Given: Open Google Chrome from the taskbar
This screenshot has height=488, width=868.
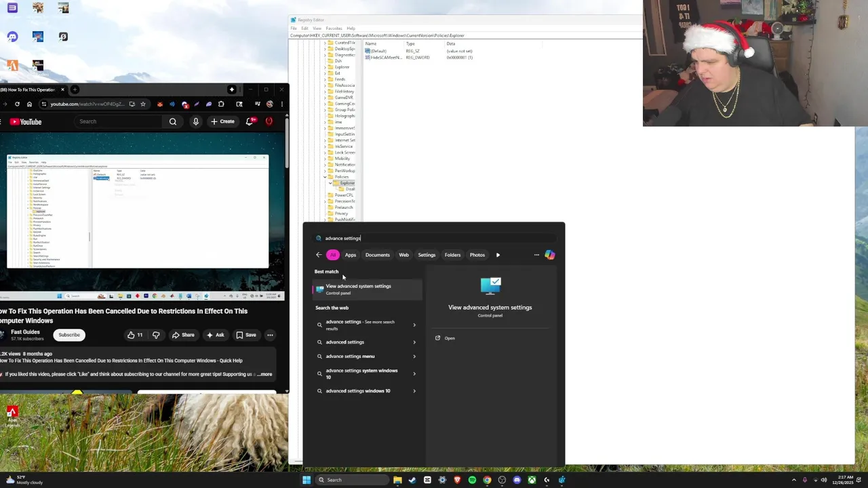Looking at the screenshot, I should click(x=487, y=480).
